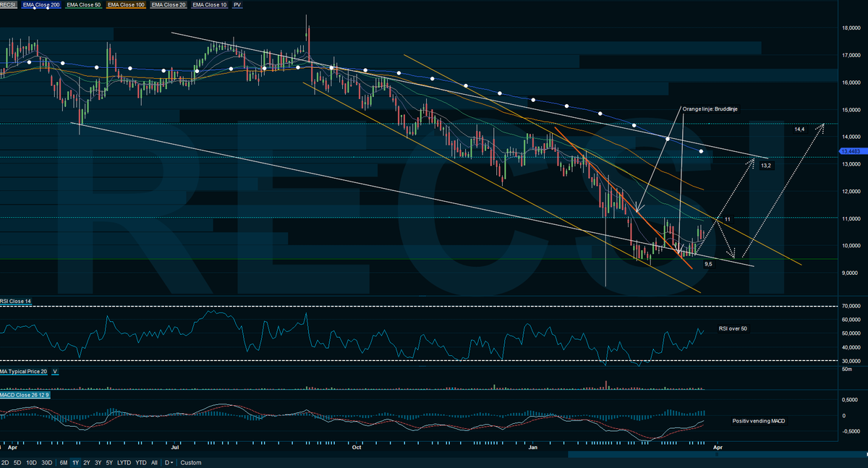
Task: Select the EMA Close 200 indicator label
Action: 41,5
